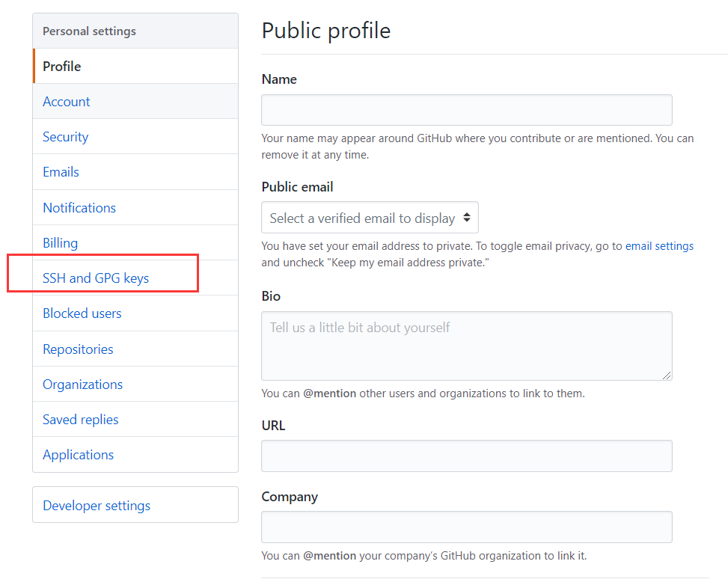
Task: Click the Company field label
Action: (x=290, y=497)
